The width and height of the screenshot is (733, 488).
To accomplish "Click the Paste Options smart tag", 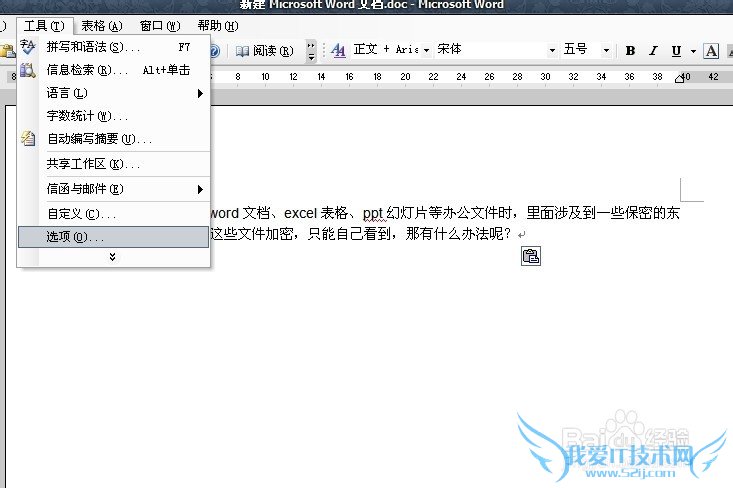I will click(531, 256).
